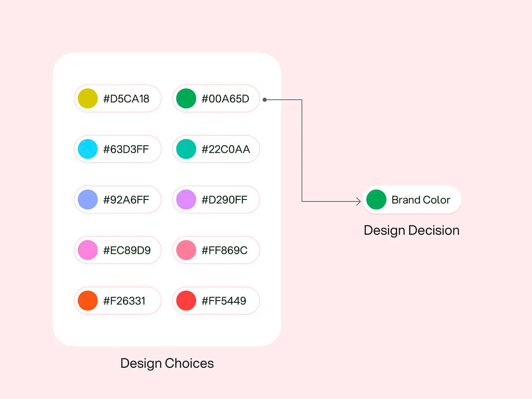Click the Design Decision caption

(412, 230)
